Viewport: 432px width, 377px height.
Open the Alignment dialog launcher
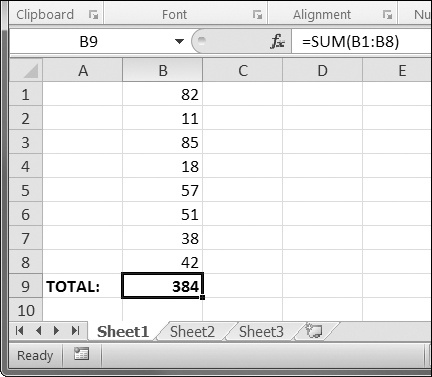pos(387,15)
